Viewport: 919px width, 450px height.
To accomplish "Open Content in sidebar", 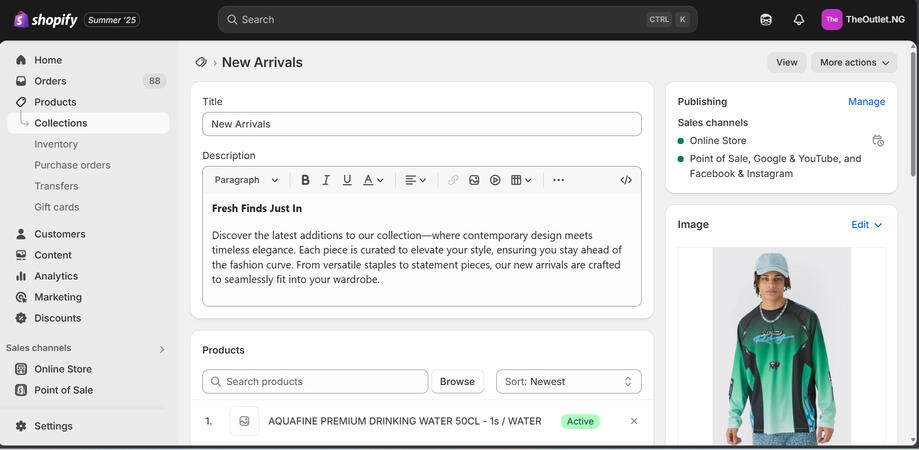I will pyautogui.click(x=53, y=255).
